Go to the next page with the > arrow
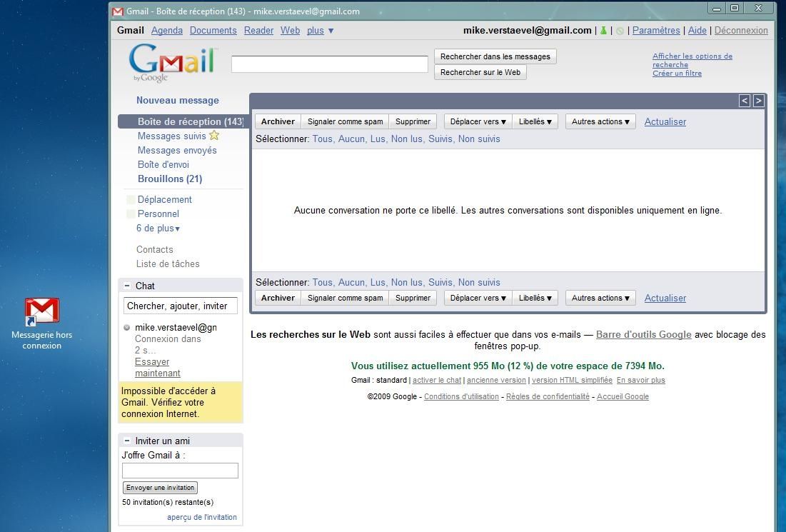The height and width of the screenshot is (532, 786). pyautogui.click(x=758, y=101)
